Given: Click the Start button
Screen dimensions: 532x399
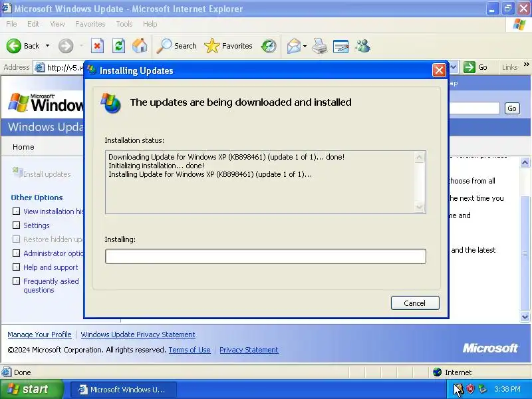Looking at the screenshot, I should (32, 389).
